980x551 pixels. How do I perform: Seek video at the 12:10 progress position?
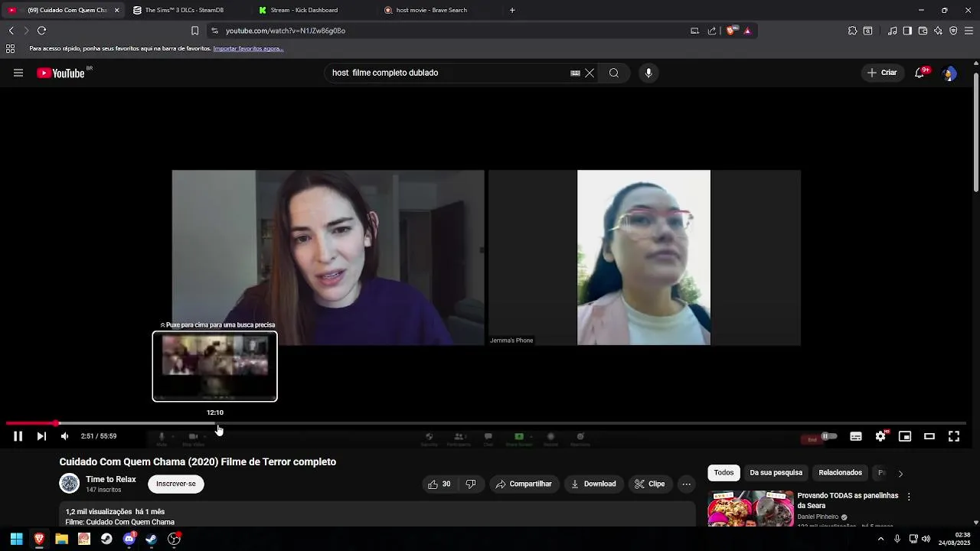point(215,423)
